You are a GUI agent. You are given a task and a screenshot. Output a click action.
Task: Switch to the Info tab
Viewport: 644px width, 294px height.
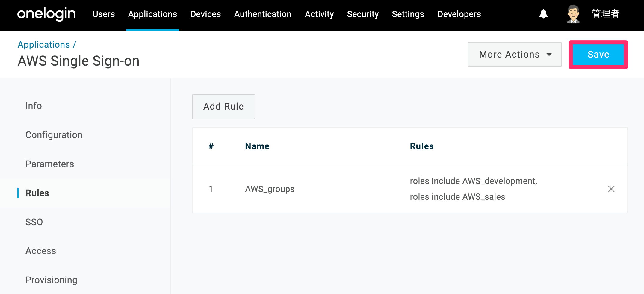(34, 106)
